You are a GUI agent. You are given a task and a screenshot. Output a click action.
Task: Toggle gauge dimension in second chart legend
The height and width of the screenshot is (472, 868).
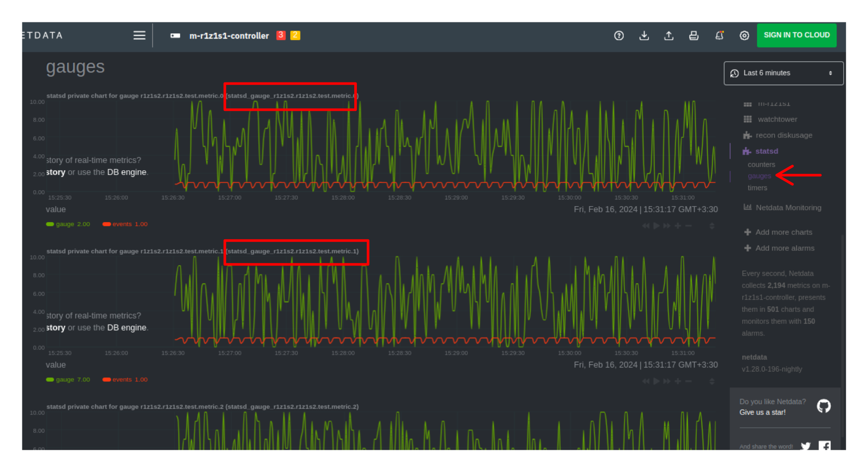(68, 380)
